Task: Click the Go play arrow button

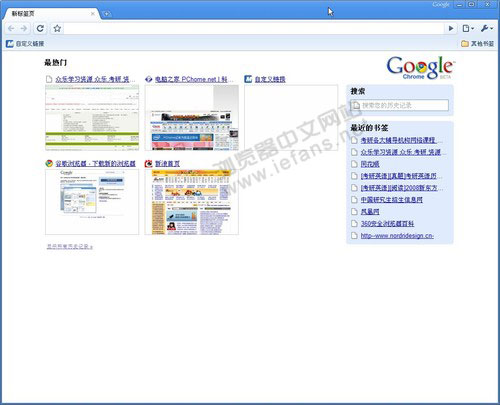Action: [x=451, y=29]
